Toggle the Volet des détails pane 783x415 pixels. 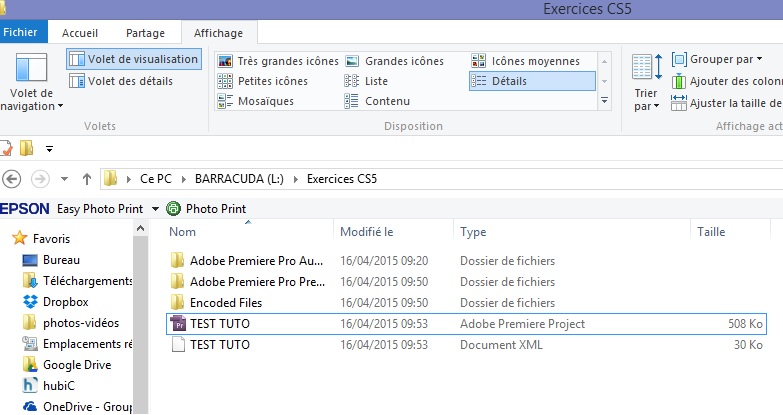point(124,81)
